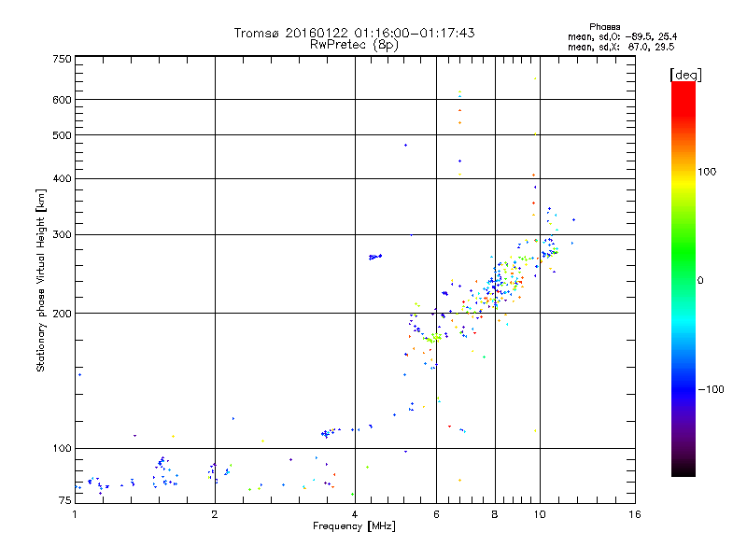The height and width of the screenshot is (560, 747).
Task: Click the '300' height axis tick label
Action: click(x=62, y=235)
